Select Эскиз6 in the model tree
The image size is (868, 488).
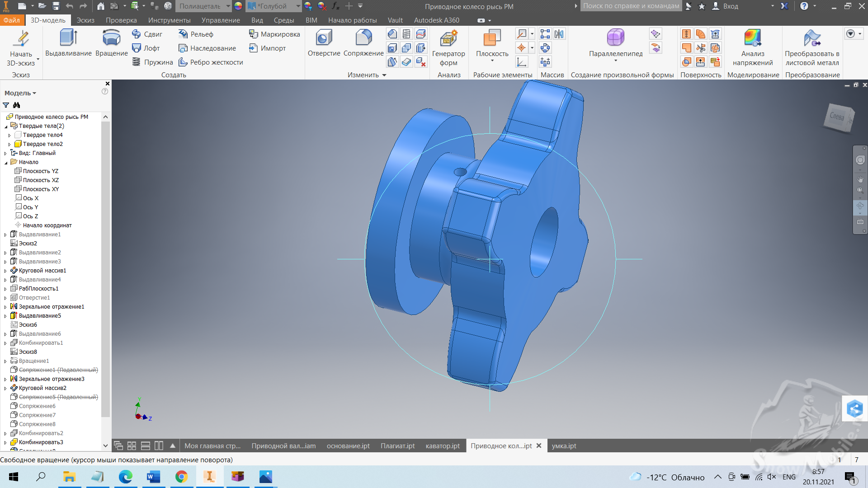tap(24, 324)
